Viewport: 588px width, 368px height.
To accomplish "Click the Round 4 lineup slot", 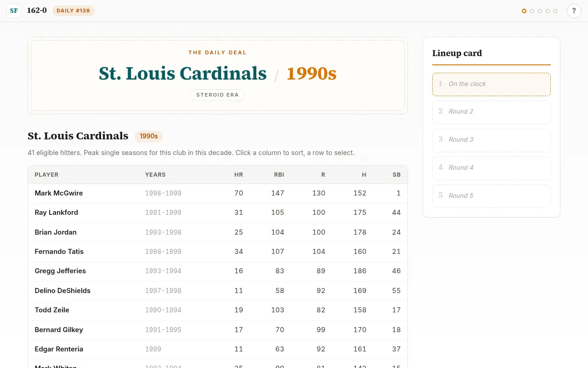I will point(492,168).
